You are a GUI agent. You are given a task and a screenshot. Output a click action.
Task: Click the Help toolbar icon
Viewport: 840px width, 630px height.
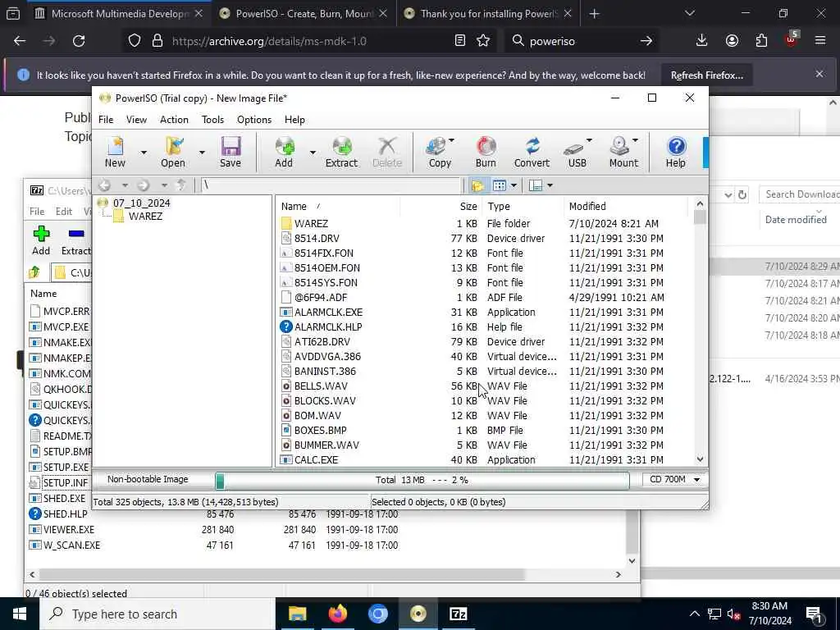676,152
